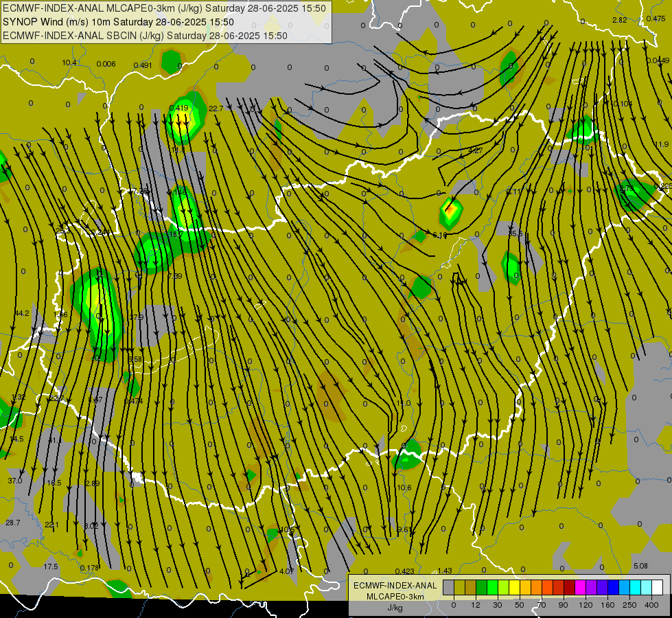Image resolution: width=672 pixels, height=618 pixels.
Task: Click the SYNOP Wind 10m header line
Action: tap(118, 22)
